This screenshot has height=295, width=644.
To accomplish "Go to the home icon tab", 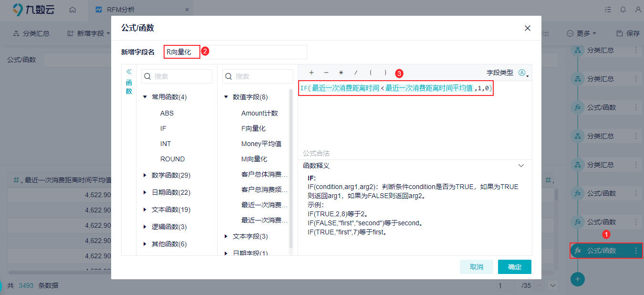I will pos(73,9).
